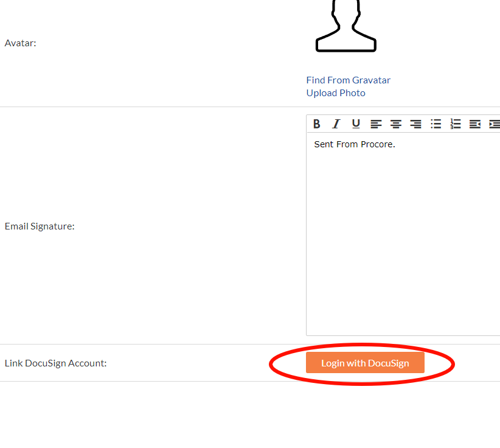Click the Login with DocuSign button
Viewport: 500px width, 448px height.
[x=365, y=363]
